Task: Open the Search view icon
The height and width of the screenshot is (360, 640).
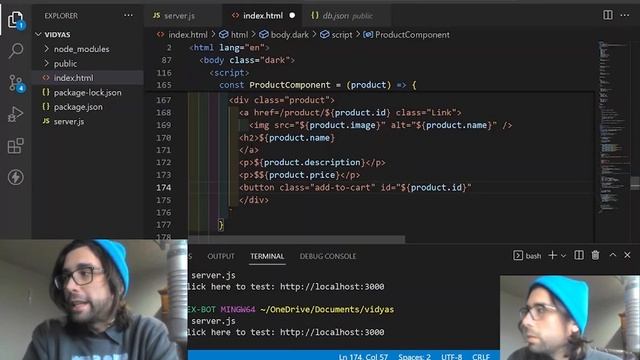Action: 16,51
